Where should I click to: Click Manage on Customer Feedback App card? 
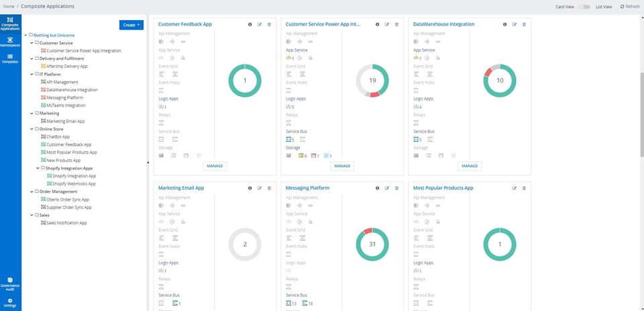pyautogui.click(x=215, y=166)
